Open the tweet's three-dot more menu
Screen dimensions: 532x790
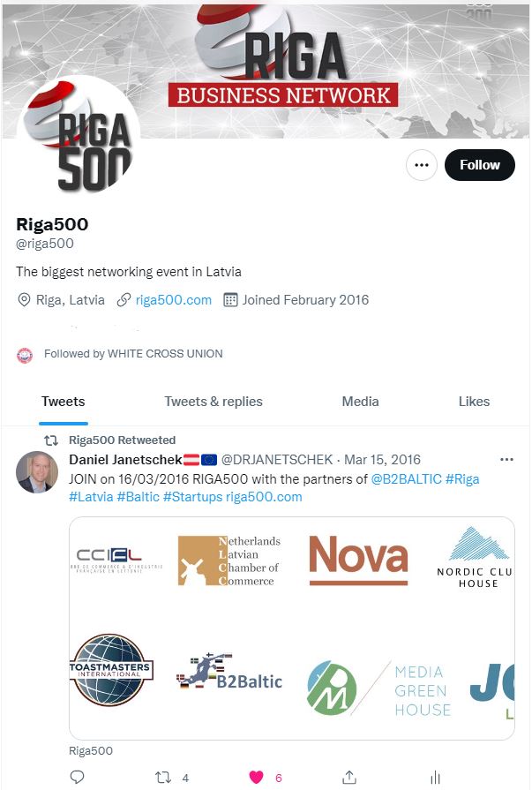506,460
